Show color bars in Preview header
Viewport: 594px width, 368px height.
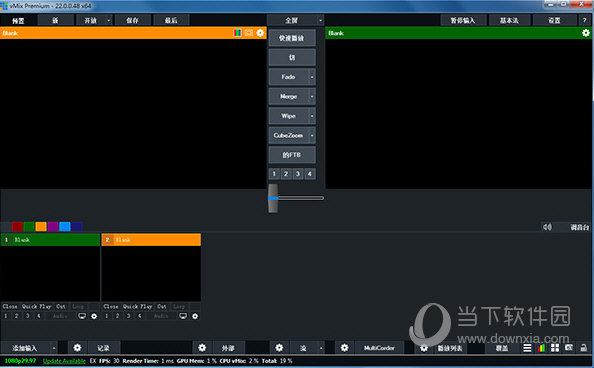(x=238, y=33)
